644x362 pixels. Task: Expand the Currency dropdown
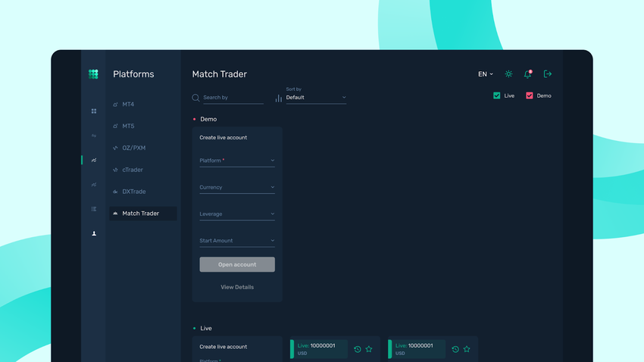(x=237, y=187)
